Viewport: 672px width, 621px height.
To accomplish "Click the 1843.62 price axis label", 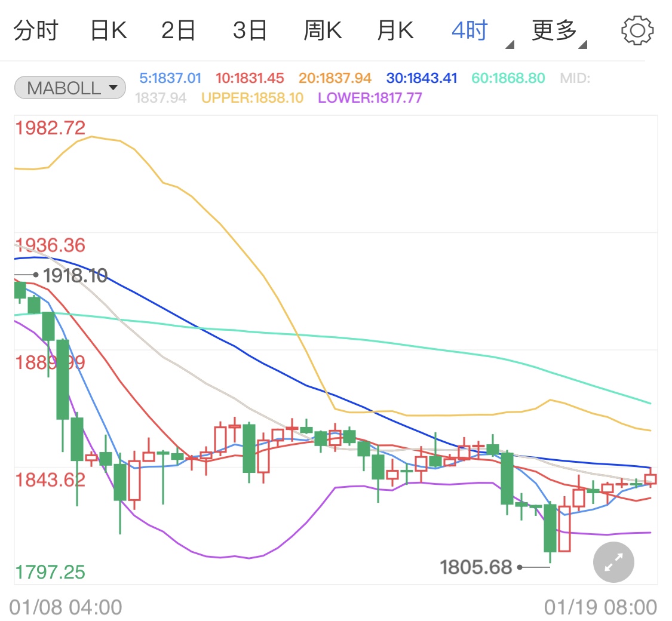I will tap(50, 480).
